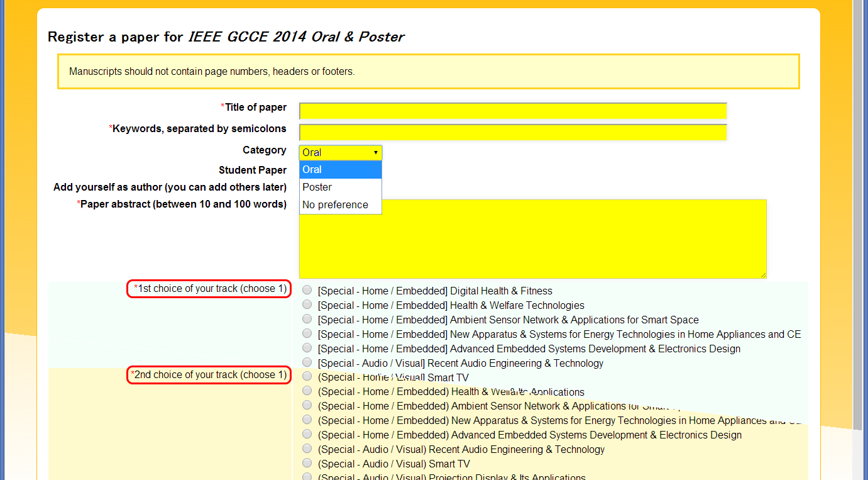Click the Title of paper input field
Image resolution: width=868 pixels, height=480 pixels.
[x=513, y=111]
